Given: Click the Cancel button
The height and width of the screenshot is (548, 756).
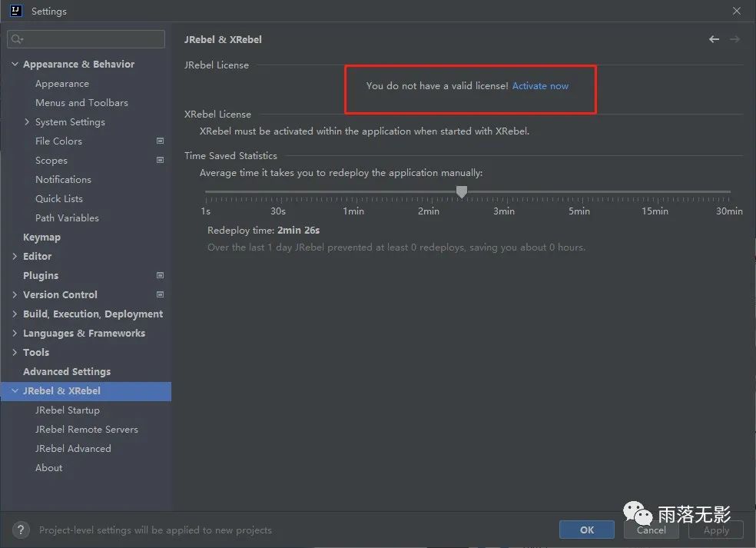Looking at the screenshot, I should [651, 530].
